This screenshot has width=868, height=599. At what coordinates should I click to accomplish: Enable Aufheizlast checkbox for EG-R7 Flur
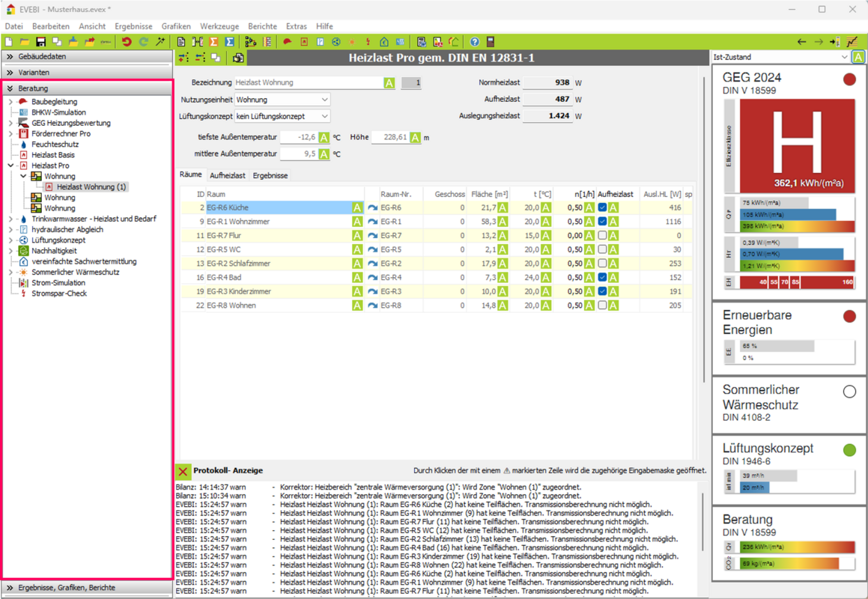[x=602, y=236]
